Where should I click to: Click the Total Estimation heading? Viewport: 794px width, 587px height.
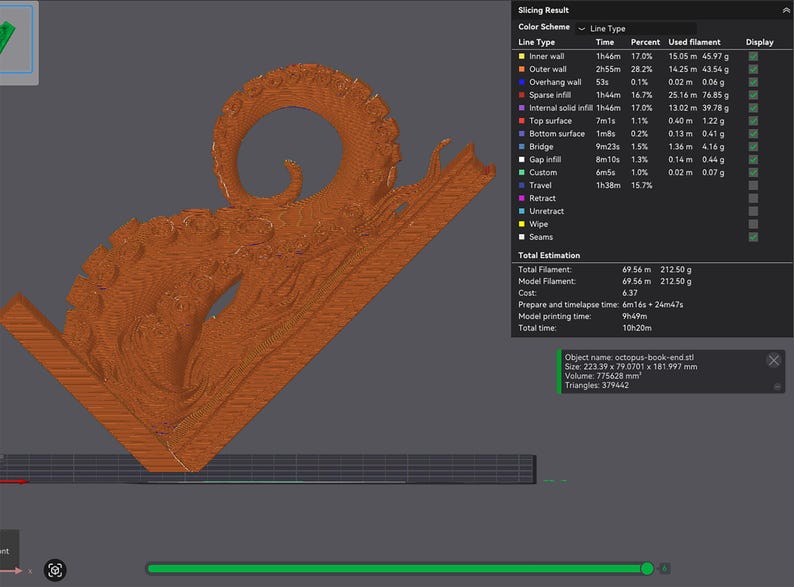pos(549,255)
